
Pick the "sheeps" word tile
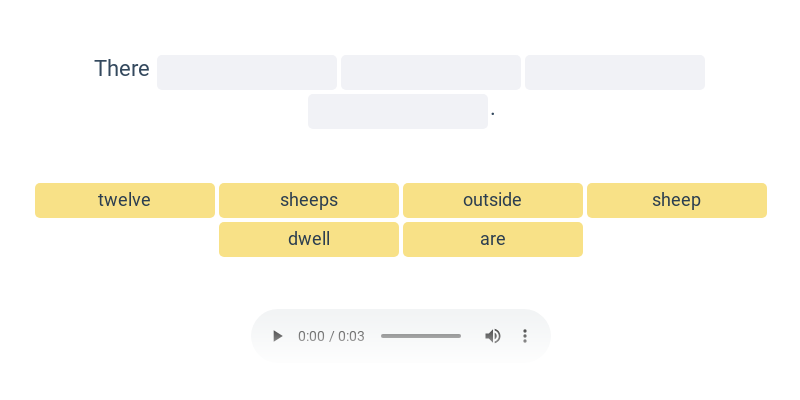(x=309, y=200)
